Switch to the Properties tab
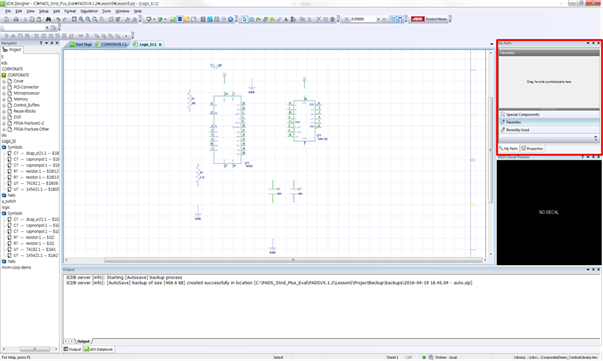Screen dimensions: 603x361 [532, 148]
